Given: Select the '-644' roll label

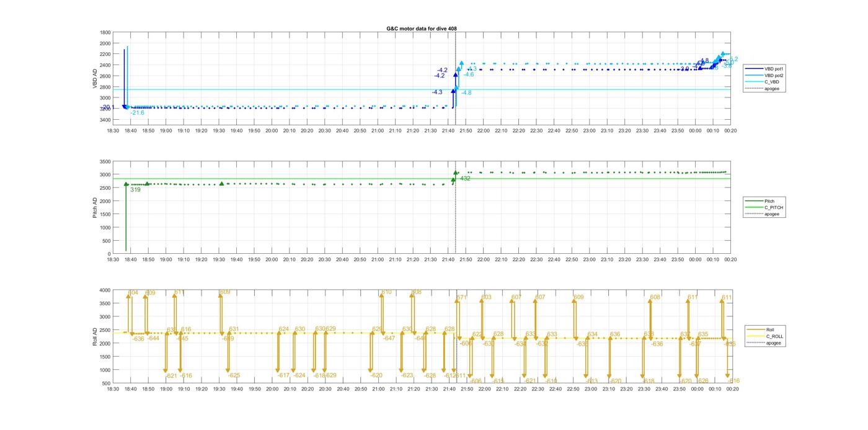Looking at the screenshot, I should [x=153, y=338].
